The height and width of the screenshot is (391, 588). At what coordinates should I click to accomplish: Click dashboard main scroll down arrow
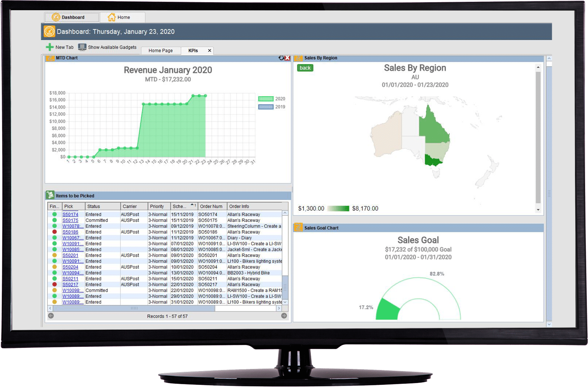pyautogui.click(x=549, y=324)
